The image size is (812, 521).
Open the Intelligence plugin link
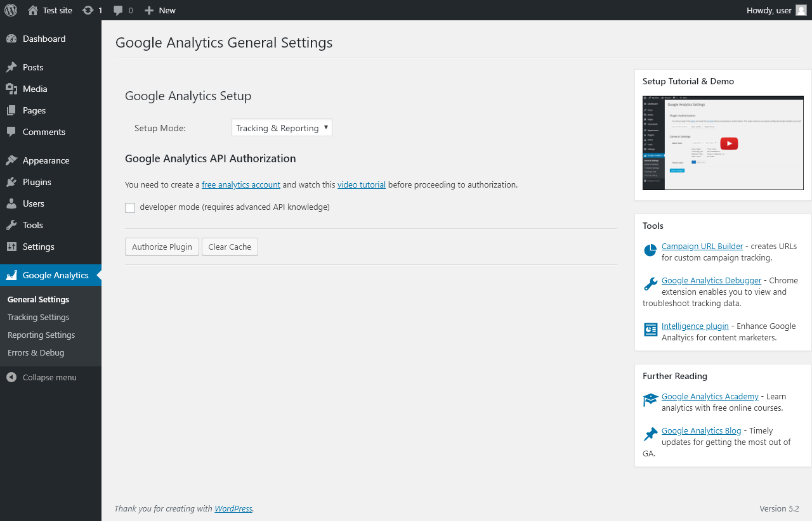pos(695,326)
